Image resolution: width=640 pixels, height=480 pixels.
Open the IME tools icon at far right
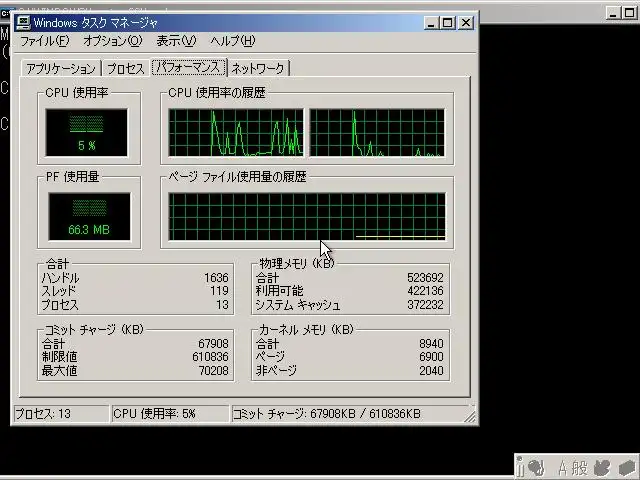click(628, 468)
